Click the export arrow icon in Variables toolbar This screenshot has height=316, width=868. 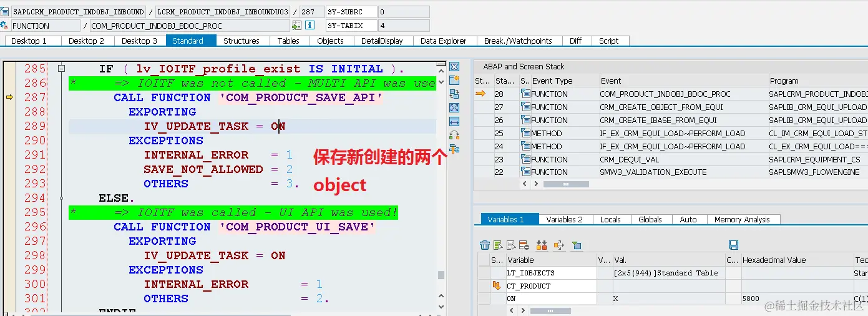pos(558,245)
